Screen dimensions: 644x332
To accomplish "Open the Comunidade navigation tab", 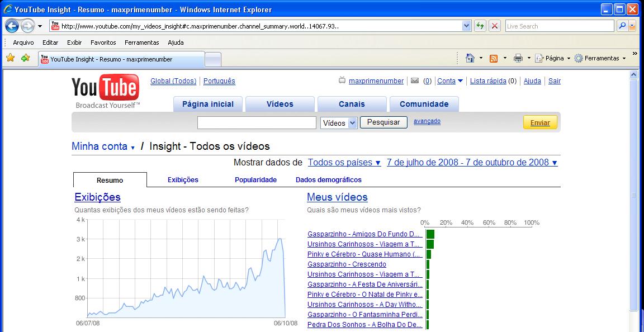I will coord(424,104).
